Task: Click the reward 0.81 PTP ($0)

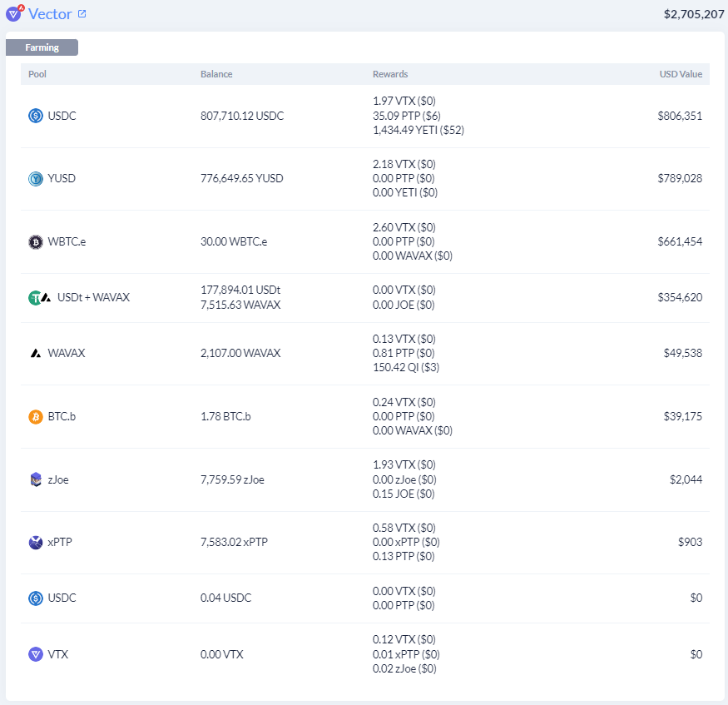Action: click(403, 353)
